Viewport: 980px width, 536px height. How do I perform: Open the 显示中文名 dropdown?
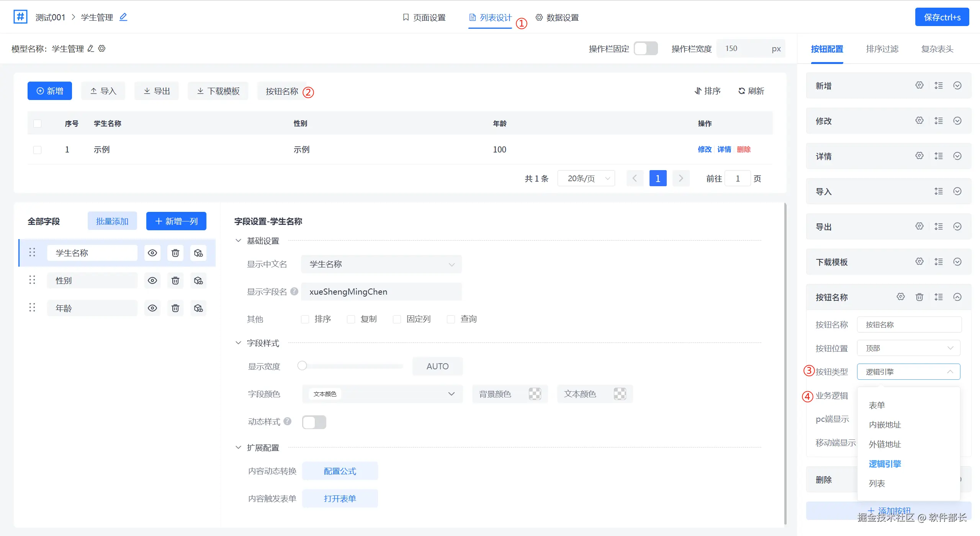[x=381, y=264]
